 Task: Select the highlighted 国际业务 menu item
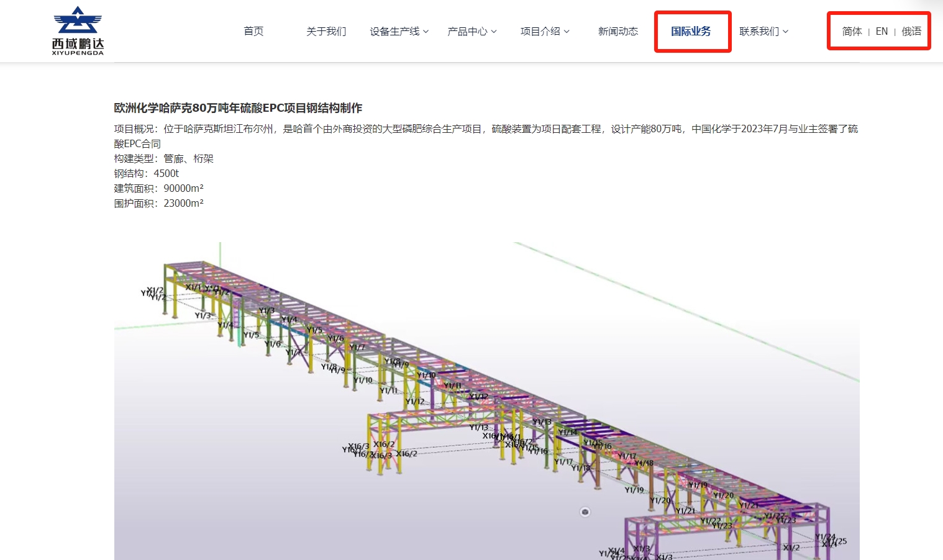pos(692,31)
